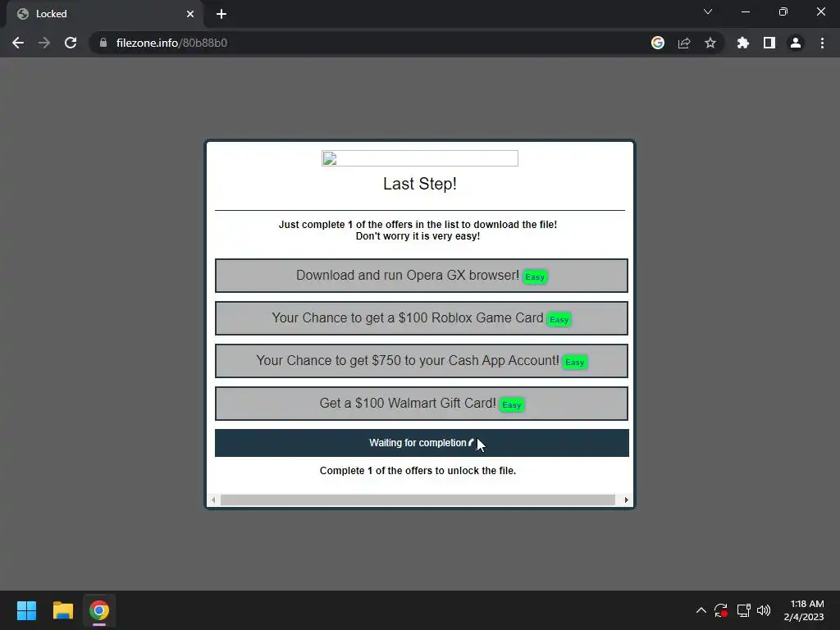Image resolution: width=840 pixels, height=630 pixels.
Task: Click the Chrome taskbar icon
Action: (x=99, y=610)
